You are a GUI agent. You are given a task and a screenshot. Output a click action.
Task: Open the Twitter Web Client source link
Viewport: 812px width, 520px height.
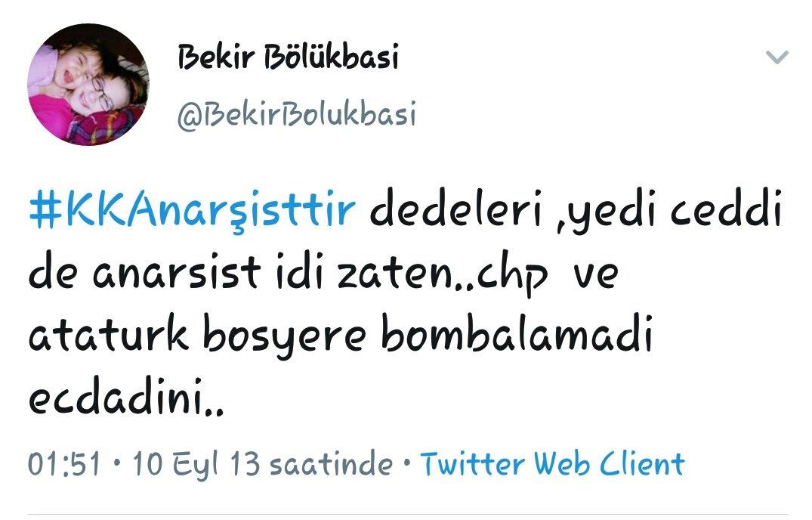click(x=552, y=463)
